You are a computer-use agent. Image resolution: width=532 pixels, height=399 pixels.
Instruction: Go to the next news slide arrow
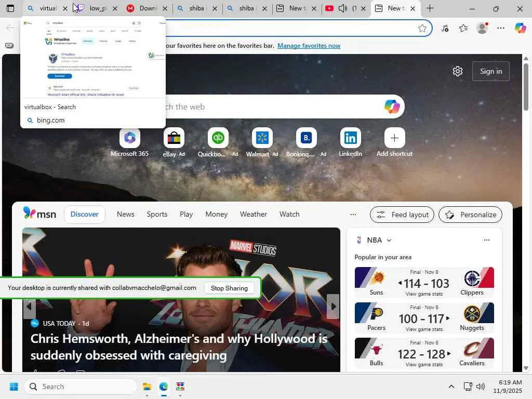(333, 307)
